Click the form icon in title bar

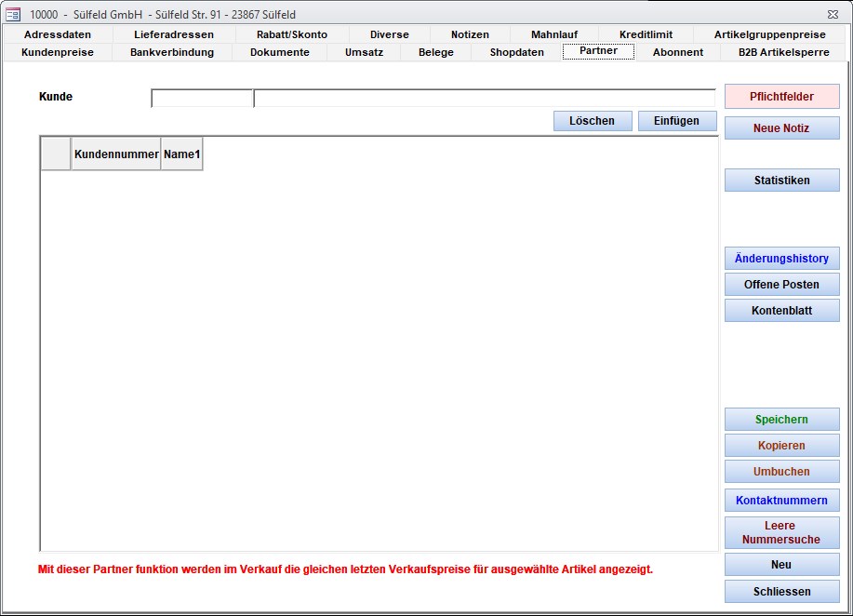pyautogui.click(x=13, y=14)
